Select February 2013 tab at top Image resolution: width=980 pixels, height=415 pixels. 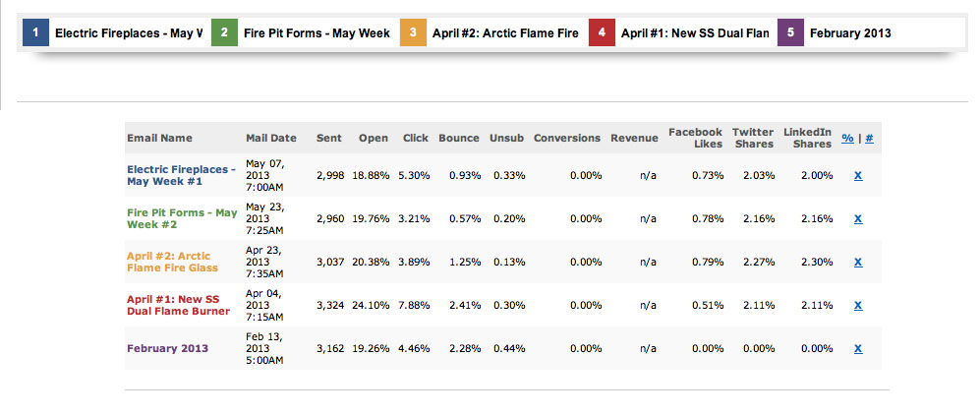point(850,32)
